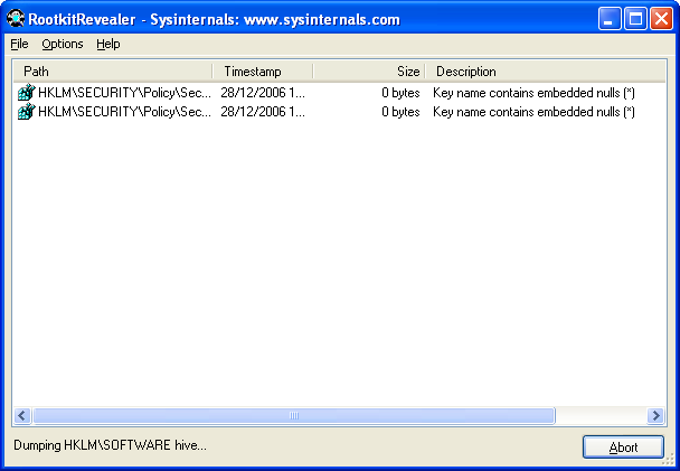Image resolution: width=680 pixels, height=471 pixels.
Task: Minimize the RootkitRevealer window
Action: click(609, 19)
